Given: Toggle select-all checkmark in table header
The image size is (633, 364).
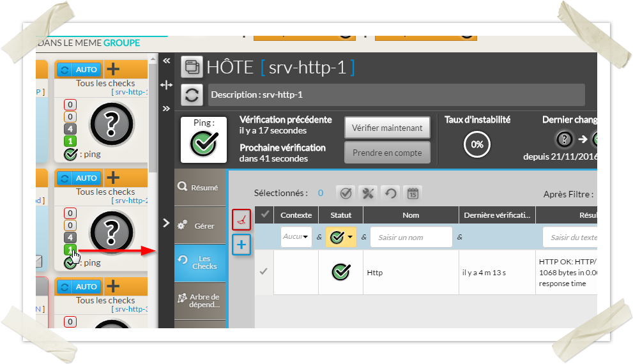Looking at the screenshot, I should pyautogui.click(x=265, y=215).
